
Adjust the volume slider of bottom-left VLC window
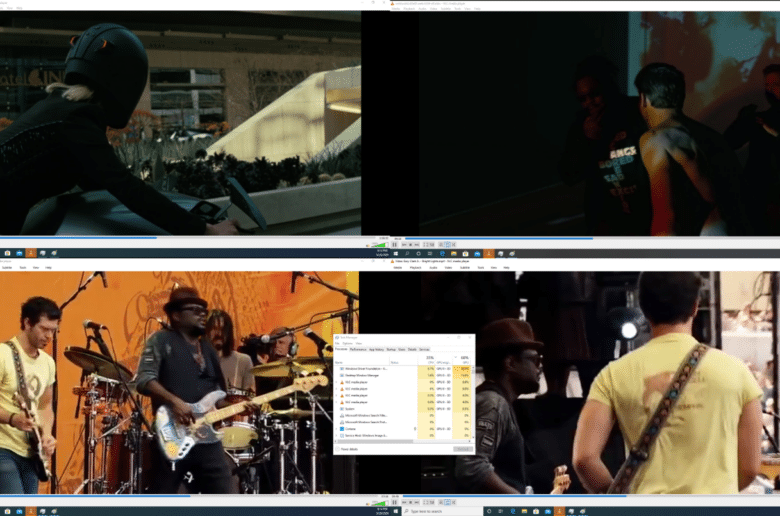pyautogui.click(x=380, y=503)
